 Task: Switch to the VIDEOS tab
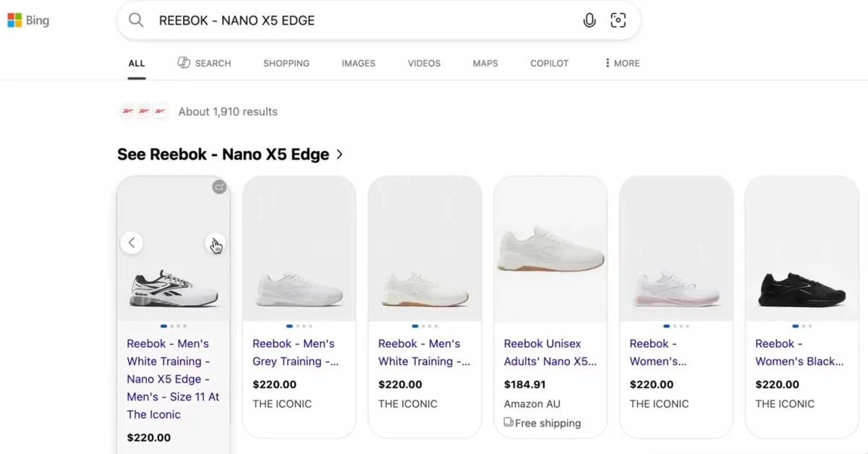pyautogui.click(x=423, y=63)
